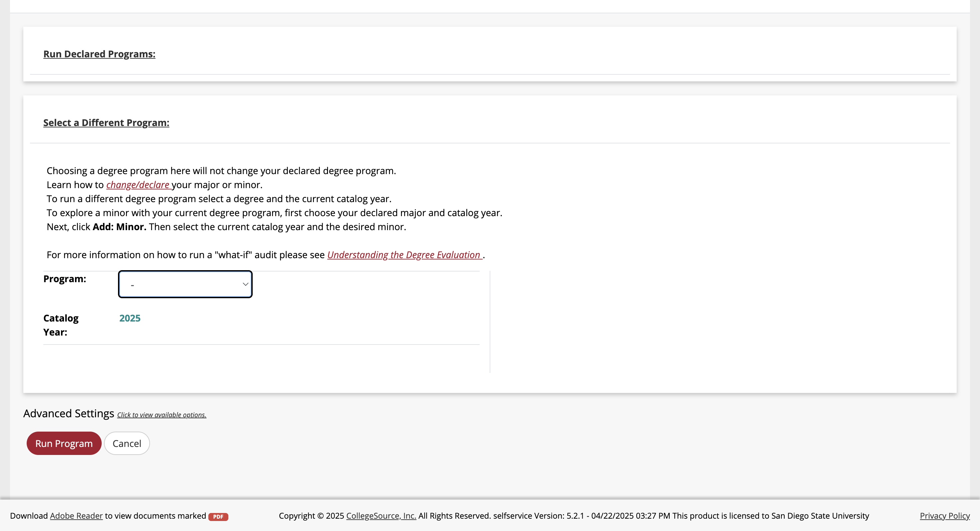Click the Run Program button
The width and height of the screenshot is (980, 531).
click(x=64, y=443)
